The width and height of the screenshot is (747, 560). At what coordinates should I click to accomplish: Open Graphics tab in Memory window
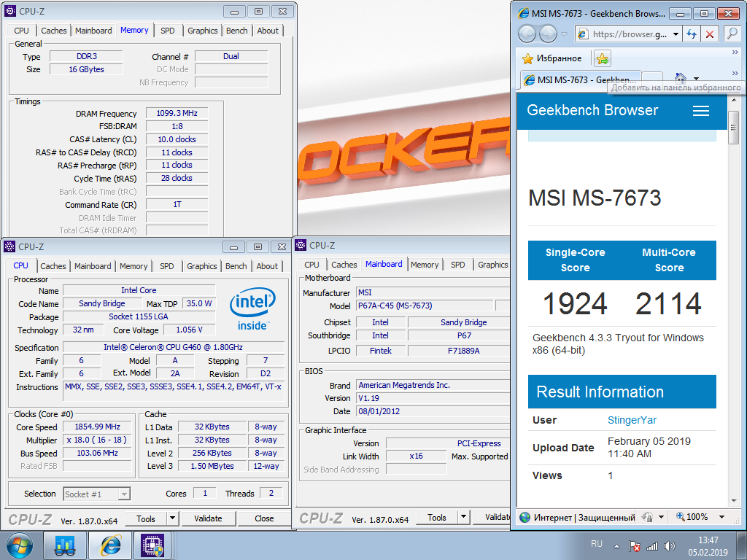point(203,31)
